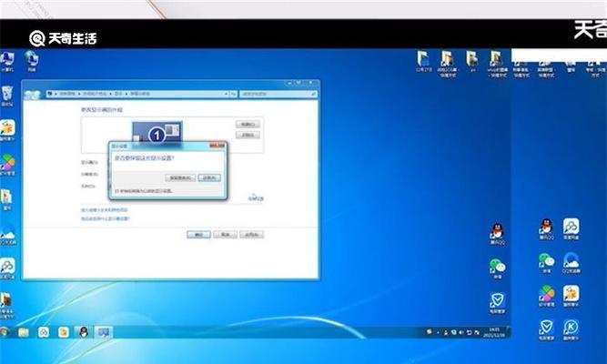Open the which display settings help link
607x364 pixels.
tap(106, 218)
